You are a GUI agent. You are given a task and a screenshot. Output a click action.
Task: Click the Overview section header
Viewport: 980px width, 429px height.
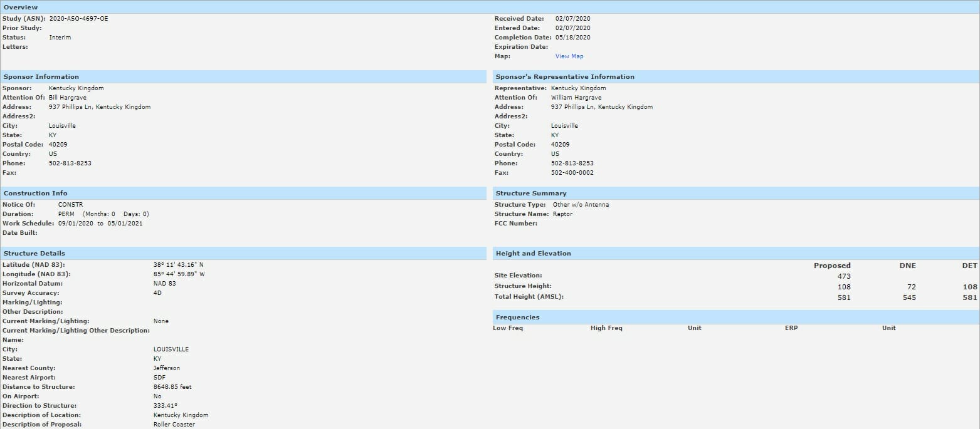[x=21, y=8]
